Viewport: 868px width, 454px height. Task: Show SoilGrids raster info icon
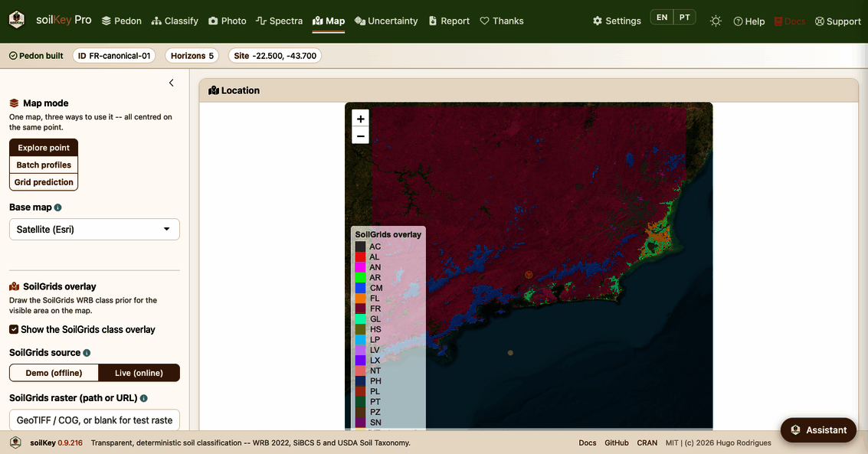pos(144,398)
